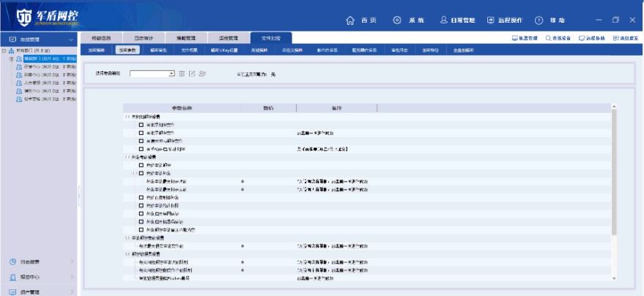Click the edit pencil icon beside the template dropdown

(192, 73)
